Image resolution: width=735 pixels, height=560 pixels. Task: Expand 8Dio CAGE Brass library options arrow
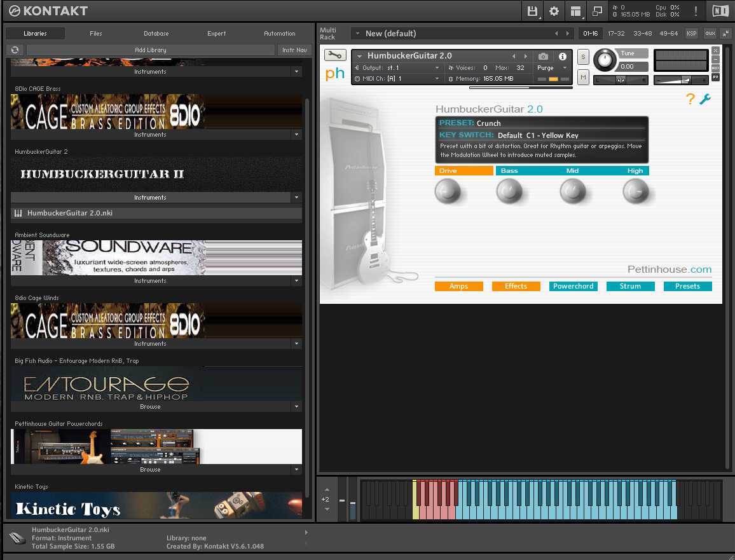[296, 135]
